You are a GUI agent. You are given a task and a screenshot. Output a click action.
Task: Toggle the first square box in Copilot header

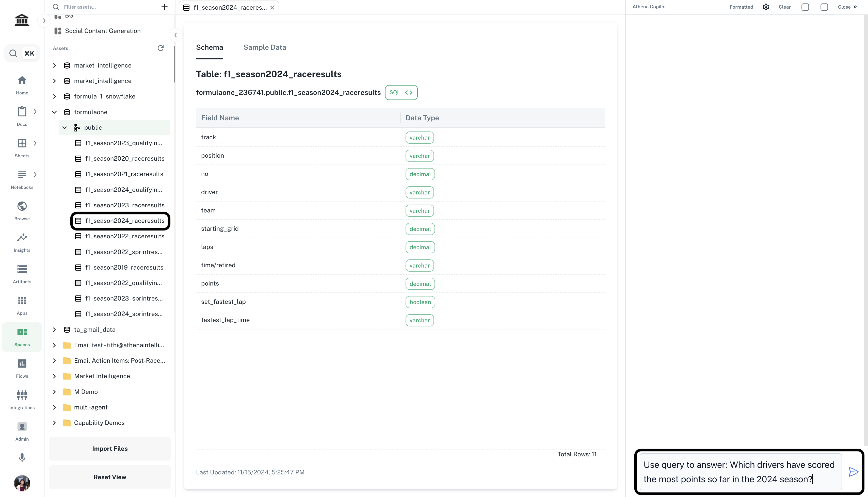point(805,7)
